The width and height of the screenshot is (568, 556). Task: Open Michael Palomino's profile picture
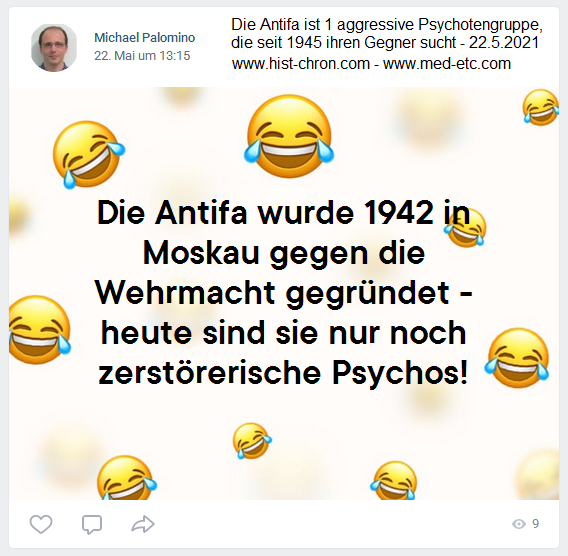point(54,47)
